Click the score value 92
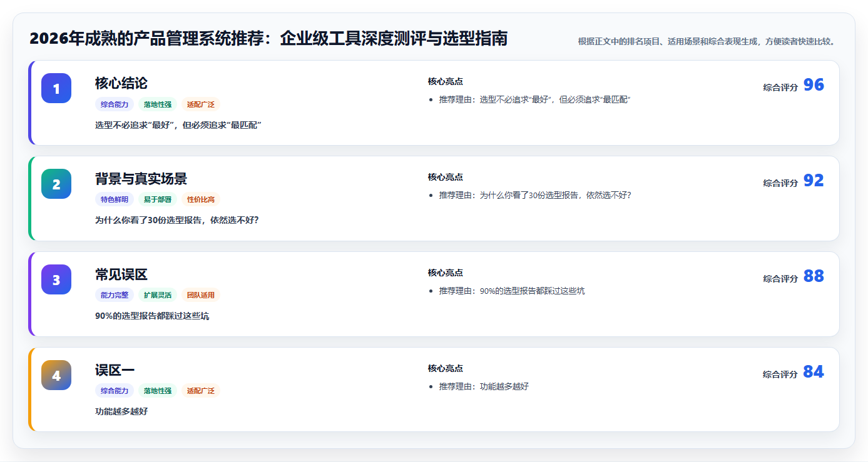The width and height of the screenshot is (868, 462). pos(814,181)
